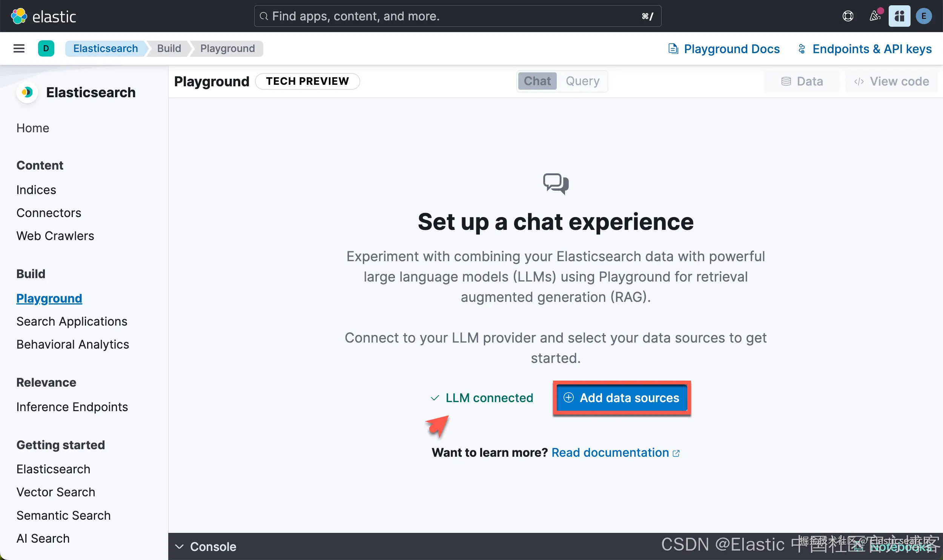Switch to Query mode

pyautogui.click(x=582, y=81)
